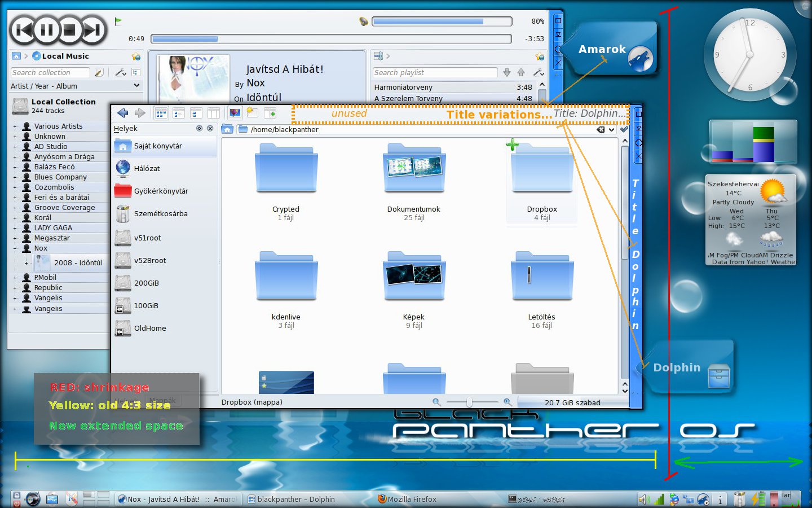Image resolution: width=812 pixels, height=508 pixels.
Task: Collapse the Nox artist node
Action: tap(15, 248)
